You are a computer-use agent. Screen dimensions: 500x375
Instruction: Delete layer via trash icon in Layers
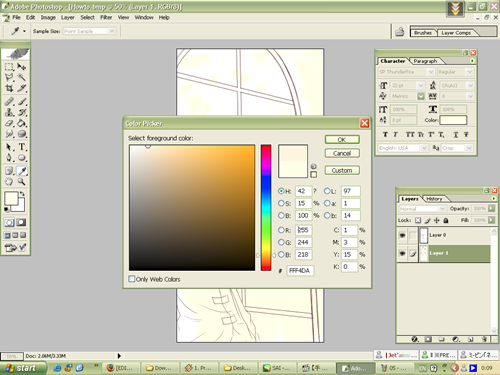[x=484, y=339]
